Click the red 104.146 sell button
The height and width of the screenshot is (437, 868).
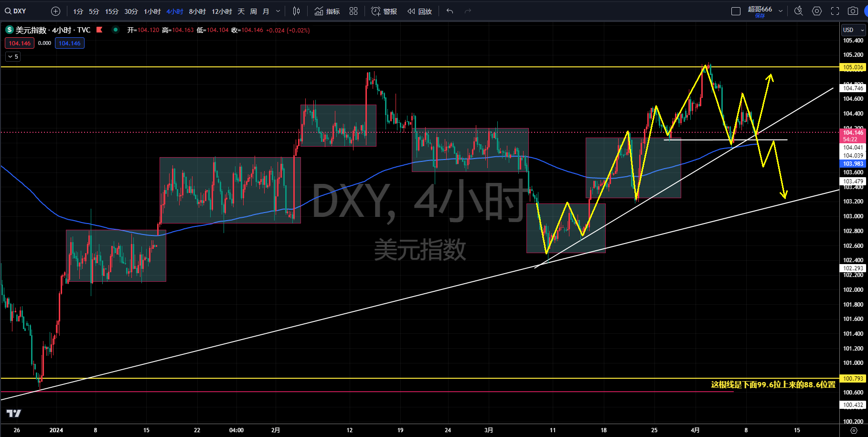click(x=20, y=43)
